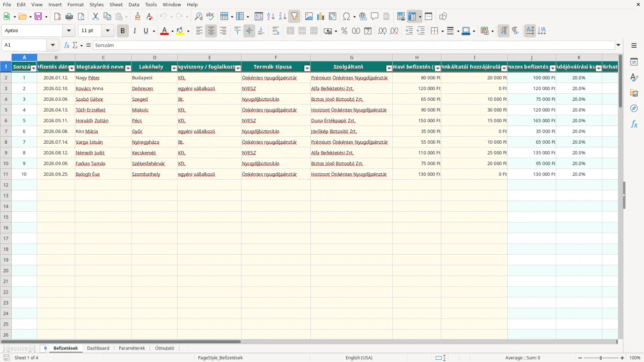Image resolution: width=644 pixels, height=362 pixels.
Task: Toggle Align Left
Action: click(199, 31)
